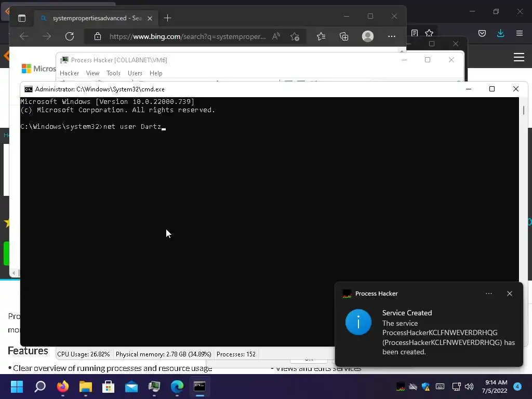Open Firefox reader view icon
This screenshot has height=399, width=532.
coord(414,33)
